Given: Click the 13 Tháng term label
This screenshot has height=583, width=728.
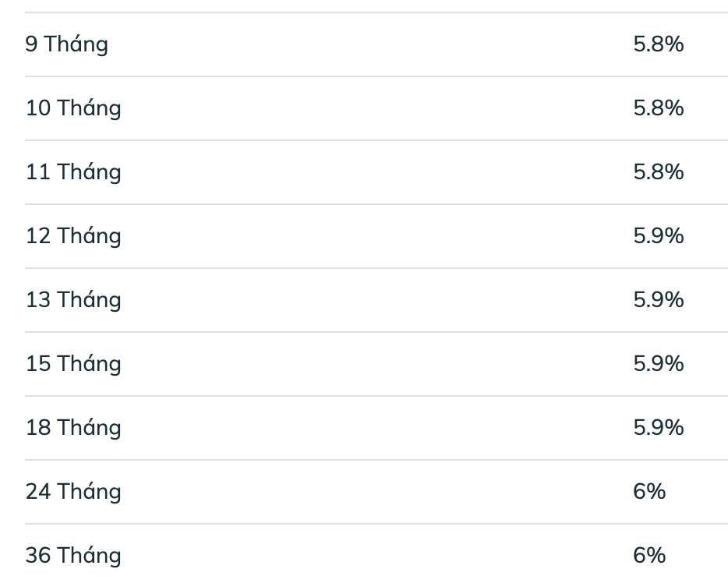Looking at the screenshot, I should tap(73, 300).
